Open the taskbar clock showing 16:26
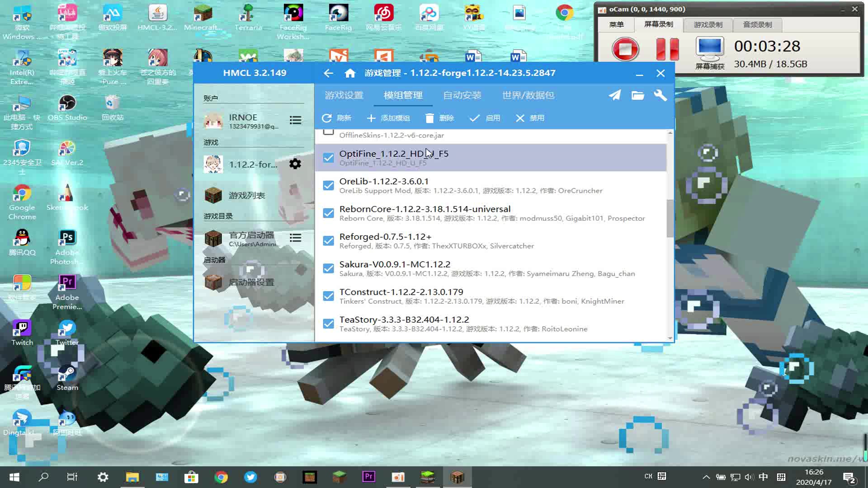Image resolution: width=868 pixels, height=488 pixels. click(x=814, y=477)
